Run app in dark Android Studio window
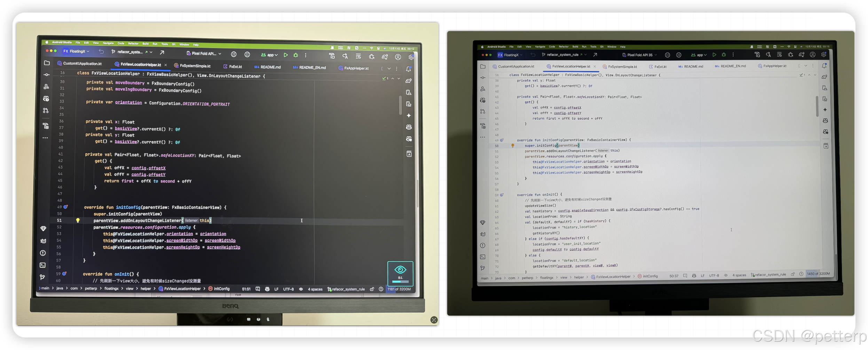Image resolution: width=868 pixels, height=350 pixels. (286, 55)
